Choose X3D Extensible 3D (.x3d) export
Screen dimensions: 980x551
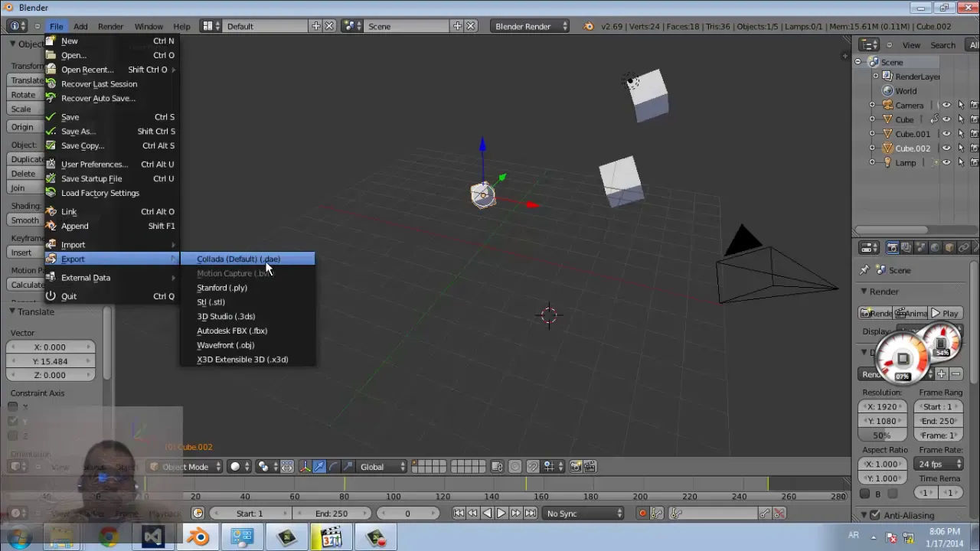[x=247, y=360]
